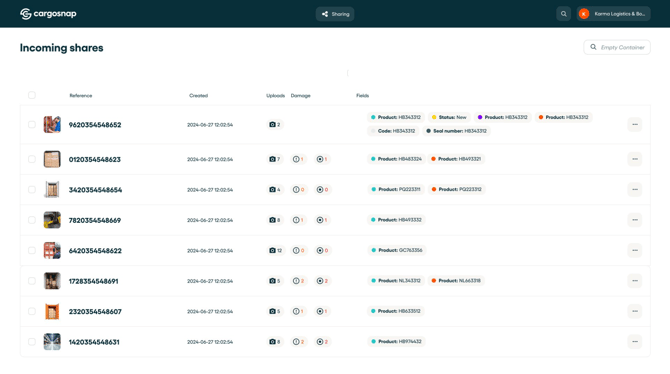Select checkbox for row 2320354548607

point(32,311)
